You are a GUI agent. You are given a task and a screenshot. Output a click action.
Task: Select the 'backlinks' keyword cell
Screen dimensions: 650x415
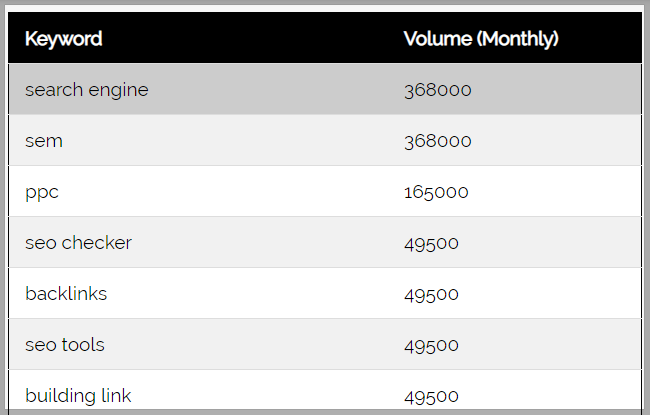tap(66, 294)
